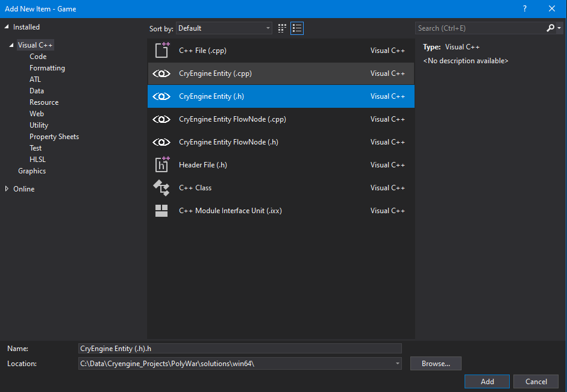Open the Location path dropdown
Viewport: 567px width, 392px height.
pos(398,364)
